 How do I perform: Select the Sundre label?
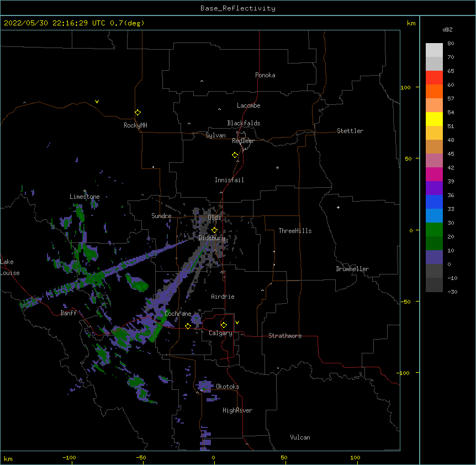161,216
